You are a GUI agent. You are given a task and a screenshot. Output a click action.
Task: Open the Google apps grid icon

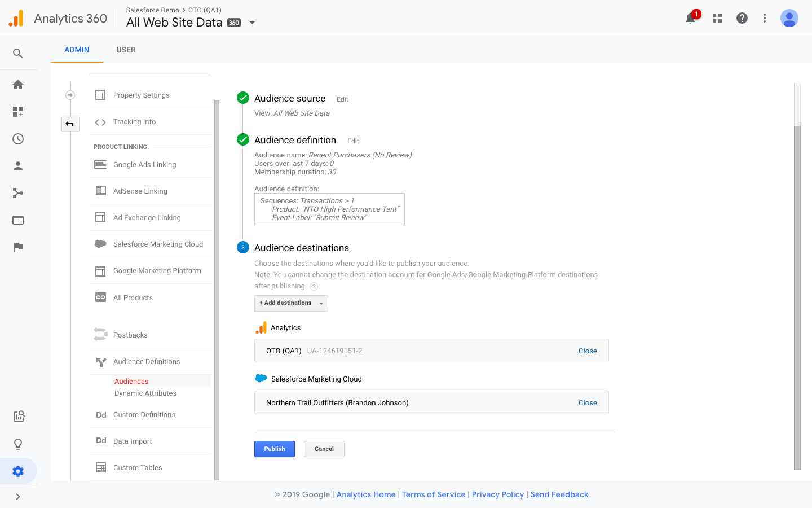click(x=717, y=18)
